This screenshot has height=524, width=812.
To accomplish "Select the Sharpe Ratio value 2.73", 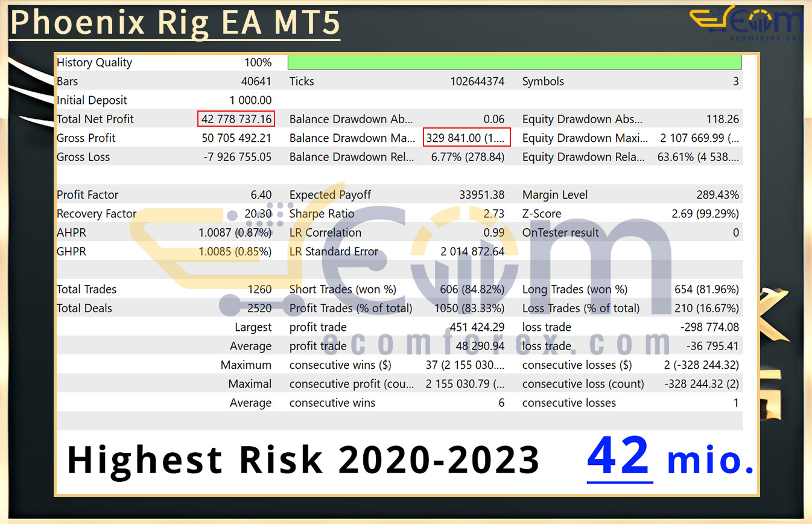I will pos(493,214).
